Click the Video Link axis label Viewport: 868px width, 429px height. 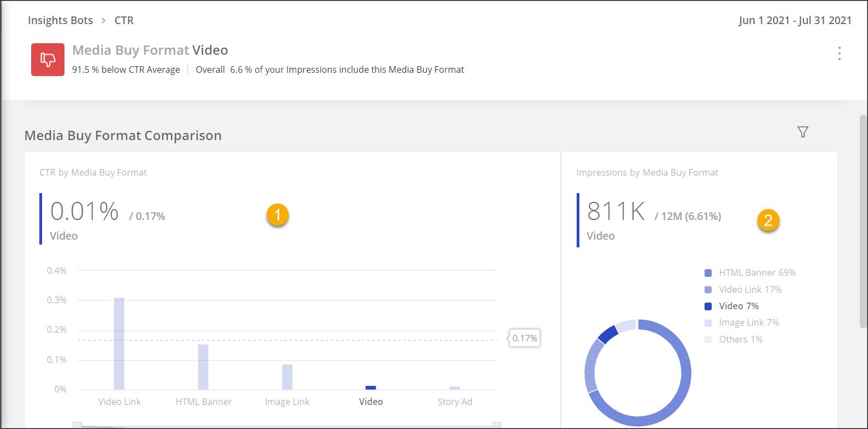point(120,402)
